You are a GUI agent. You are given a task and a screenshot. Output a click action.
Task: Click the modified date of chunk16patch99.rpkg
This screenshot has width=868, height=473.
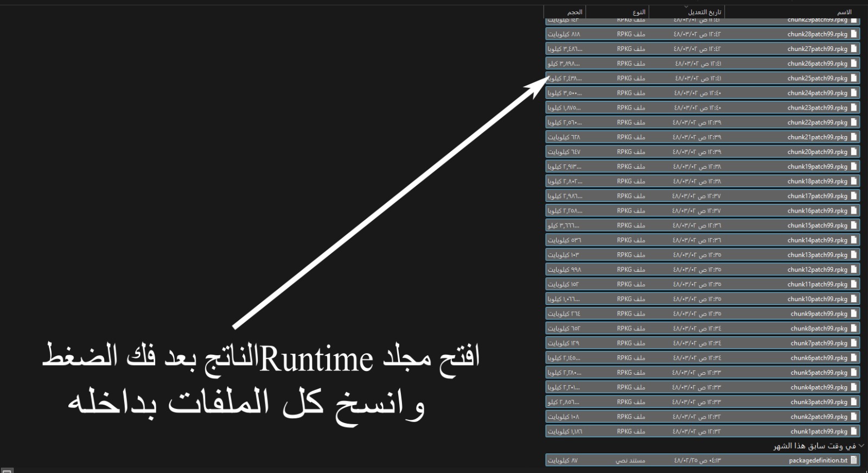click(x=697, y=210)
